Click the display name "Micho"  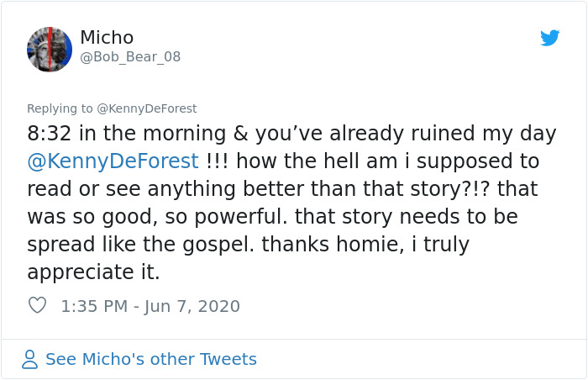point(107,38)
